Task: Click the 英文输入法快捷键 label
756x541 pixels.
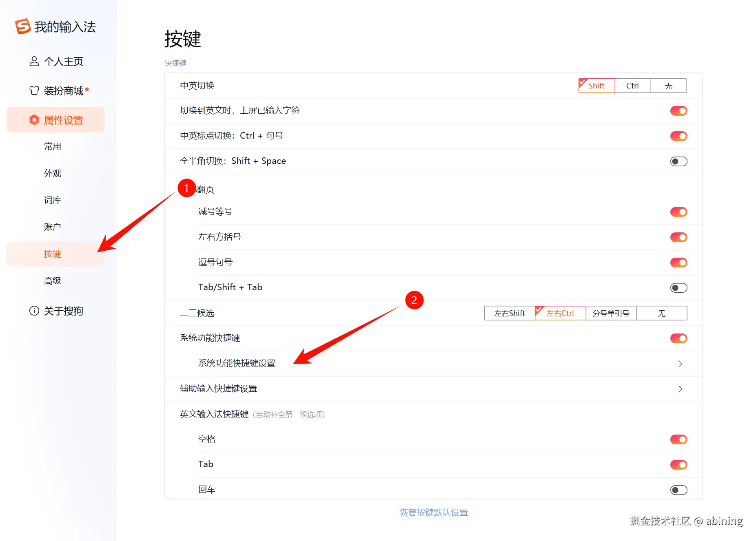Action: [x=214, y=414]
